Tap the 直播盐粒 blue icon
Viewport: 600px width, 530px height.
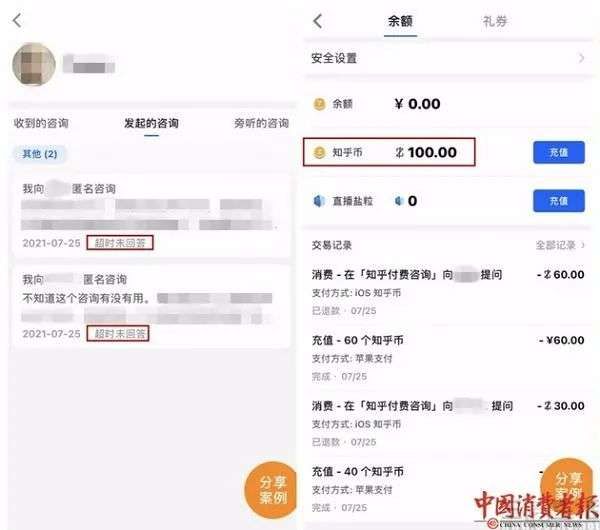pos(319,201)
